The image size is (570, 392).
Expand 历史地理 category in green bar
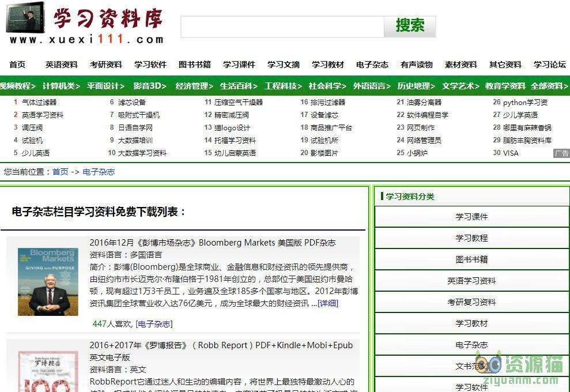416,86
